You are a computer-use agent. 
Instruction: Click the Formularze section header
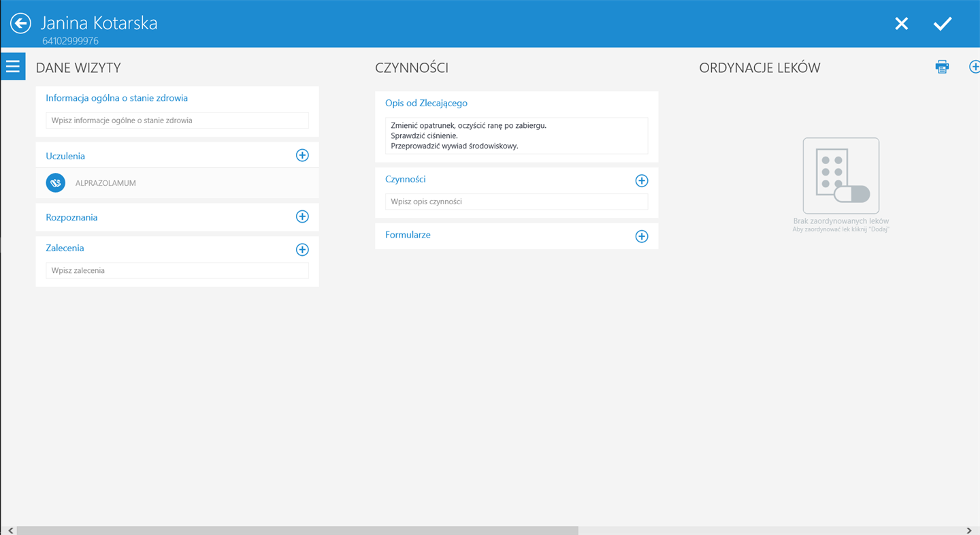point(408,235)
